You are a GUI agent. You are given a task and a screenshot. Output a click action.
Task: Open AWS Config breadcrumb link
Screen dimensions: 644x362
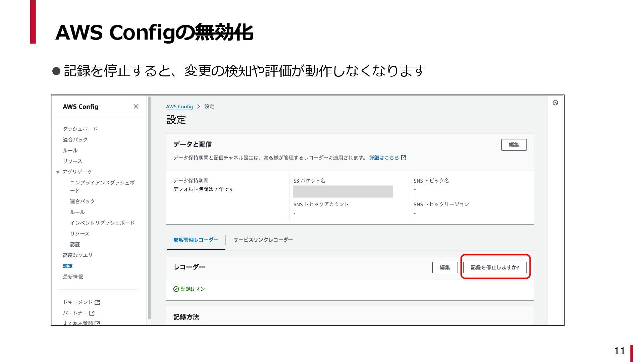tap(179, 107)
